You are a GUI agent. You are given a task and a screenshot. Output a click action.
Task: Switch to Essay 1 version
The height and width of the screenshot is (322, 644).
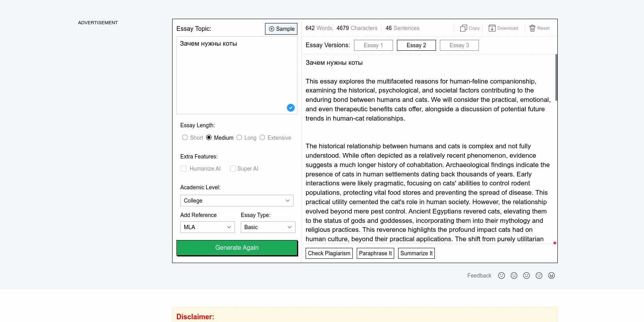(x=373, y=45)
